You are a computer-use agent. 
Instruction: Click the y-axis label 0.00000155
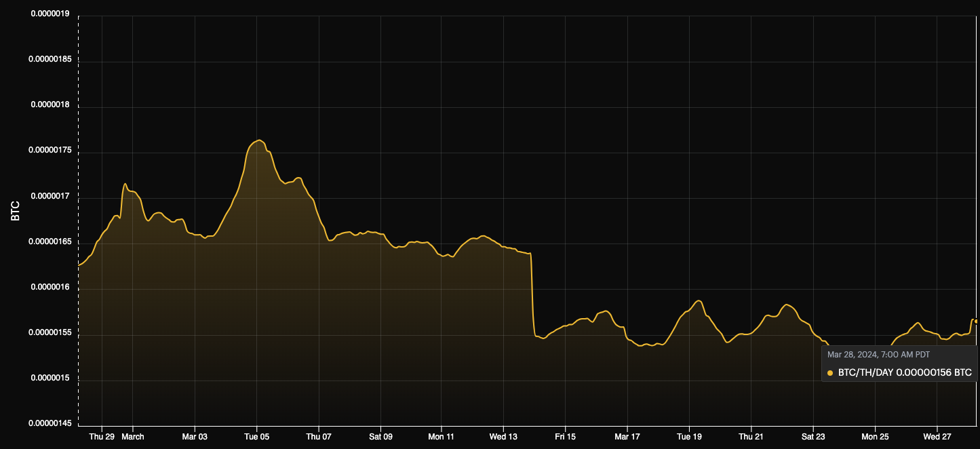[49, 332]
